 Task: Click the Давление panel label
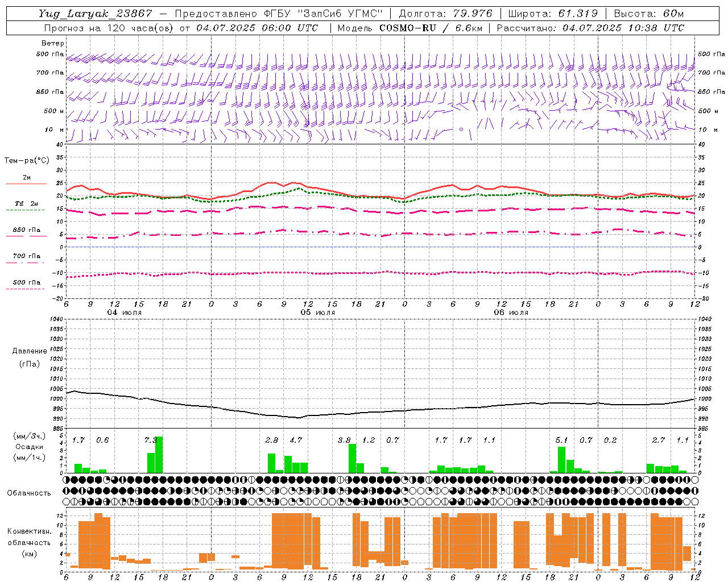coord(29,351)
